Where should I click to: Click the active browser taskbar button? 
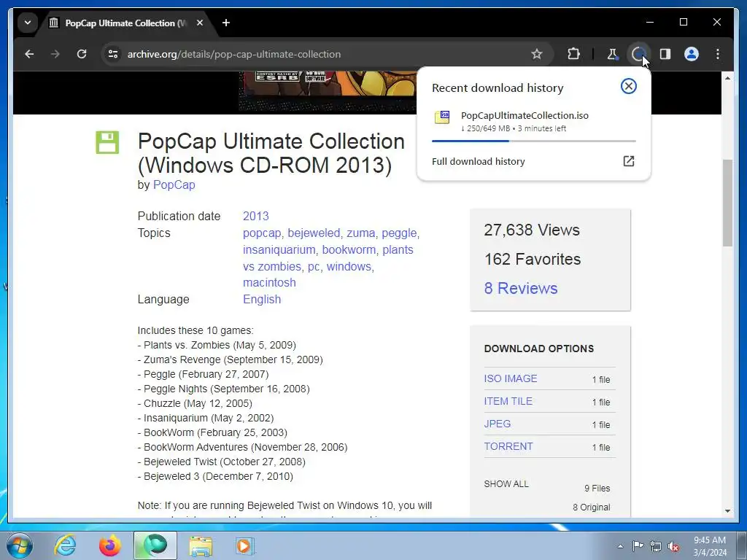(155, 545)
